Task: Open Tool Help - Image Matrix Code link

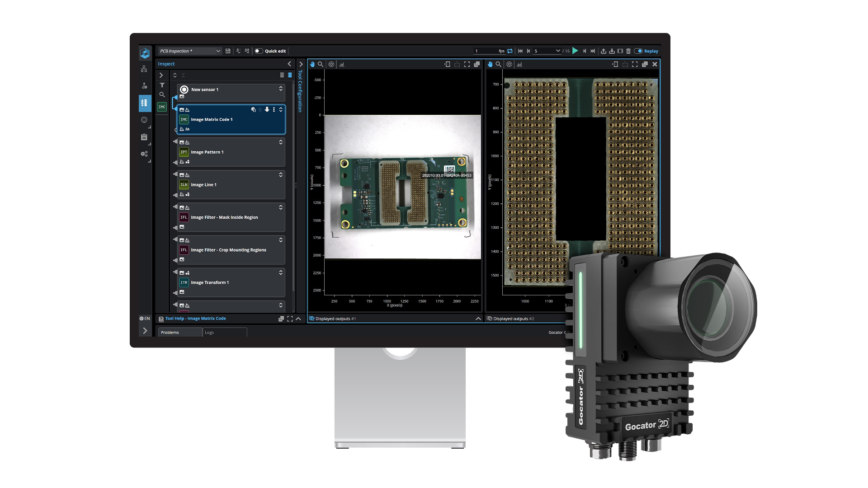Action: (195, 319)
